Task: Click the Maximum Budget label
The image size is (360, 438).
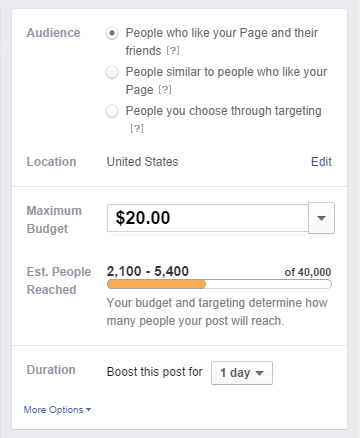Action: [x=54, y=220]
